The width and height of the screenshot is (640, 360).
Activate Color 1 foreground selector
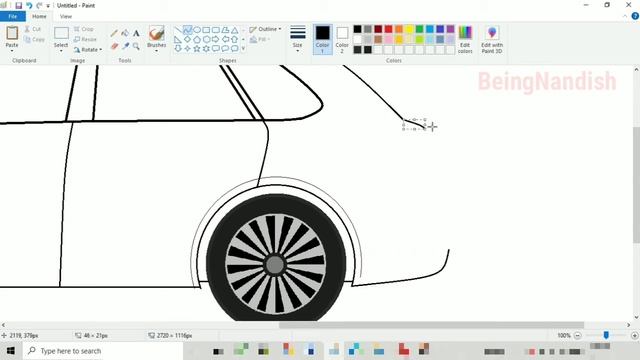[322, 40]
